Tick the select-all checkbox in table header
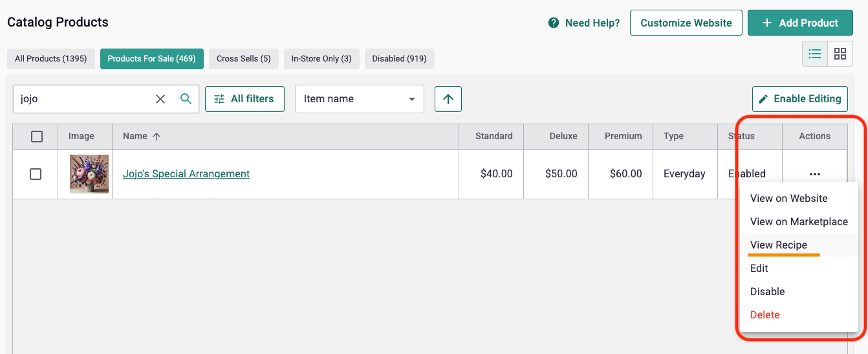Image resolution: width=868 pixels, height=354 pixels. tap(37, 137)
